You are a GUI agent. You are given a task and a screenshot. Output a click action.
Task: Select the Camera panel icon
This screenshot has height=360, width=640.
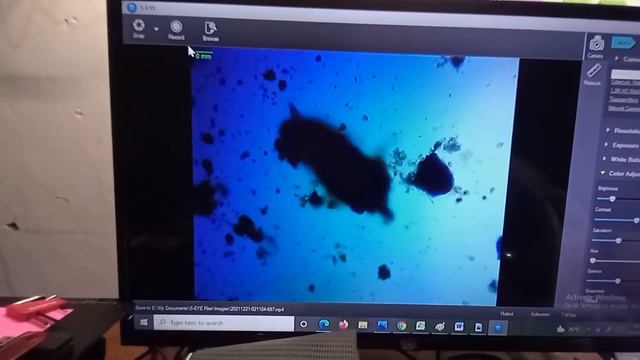pyautogui.click(x=596, y=43)
